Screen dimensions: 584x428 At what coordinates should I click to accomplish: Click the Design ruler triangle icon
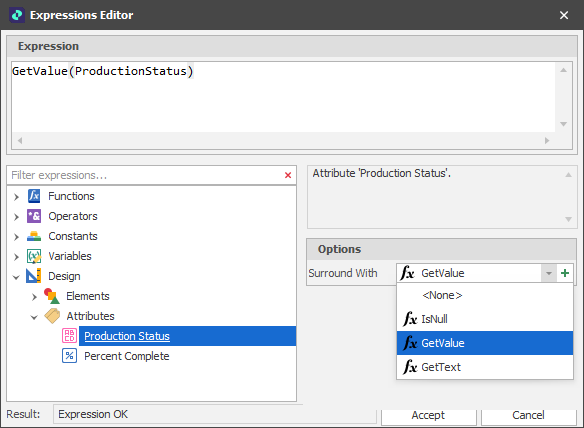tap(34, 276)
